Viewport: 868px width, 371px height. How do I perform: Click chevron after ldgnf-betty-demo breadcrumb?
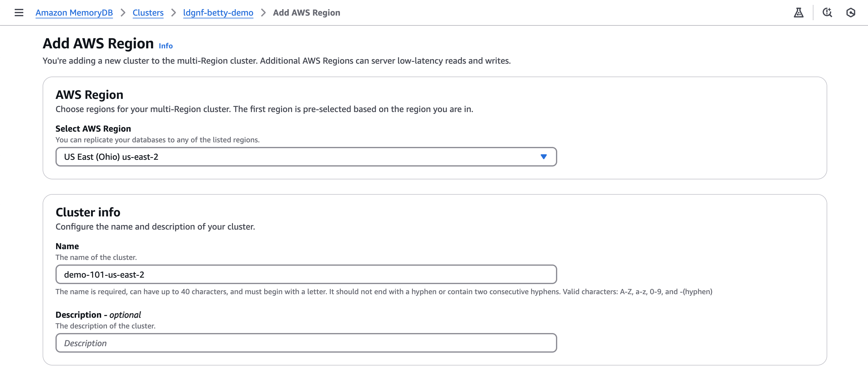click(263, 13)
